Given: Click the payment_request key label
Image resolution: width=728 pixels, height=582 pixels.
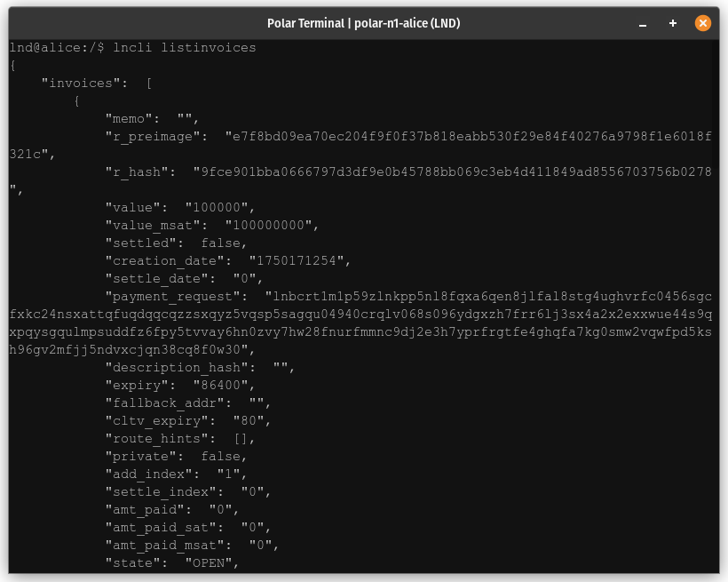Looking at the screenshot, I should (x=177, y=296).
